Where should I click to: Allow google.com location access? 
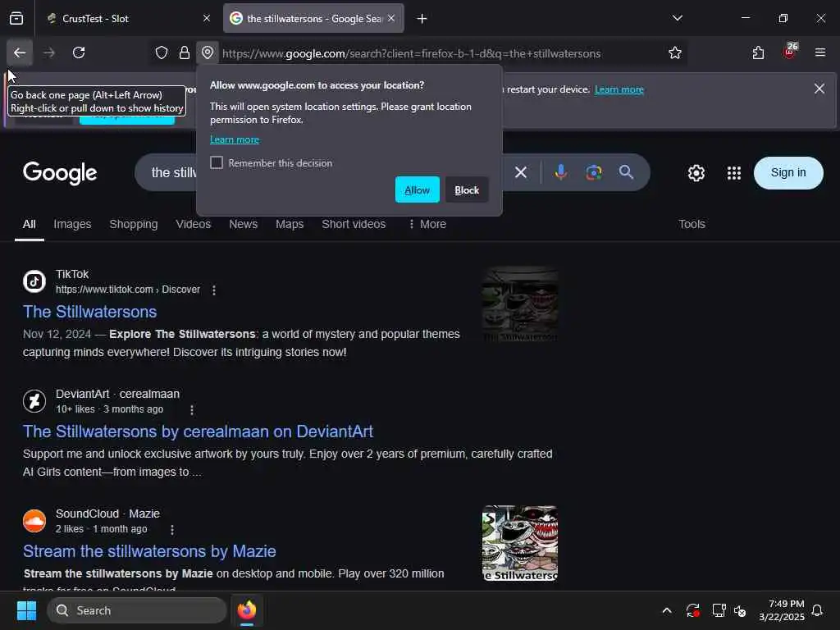point(418,189)
